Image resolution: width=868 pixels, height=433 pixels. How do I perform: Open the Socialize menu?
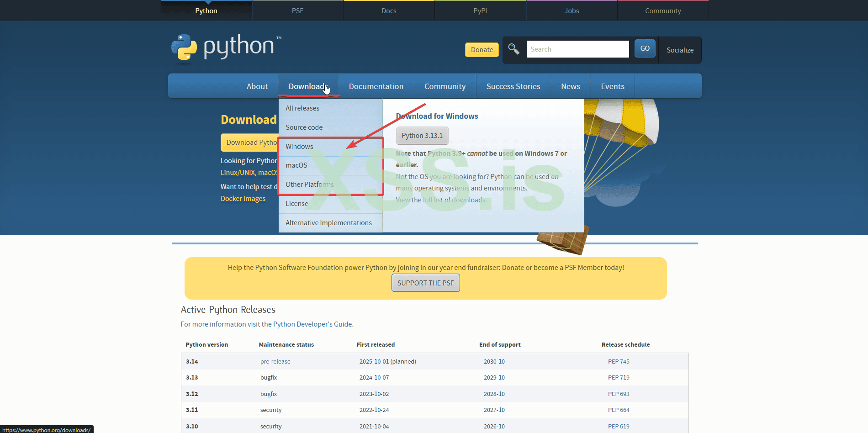[679, 50]
